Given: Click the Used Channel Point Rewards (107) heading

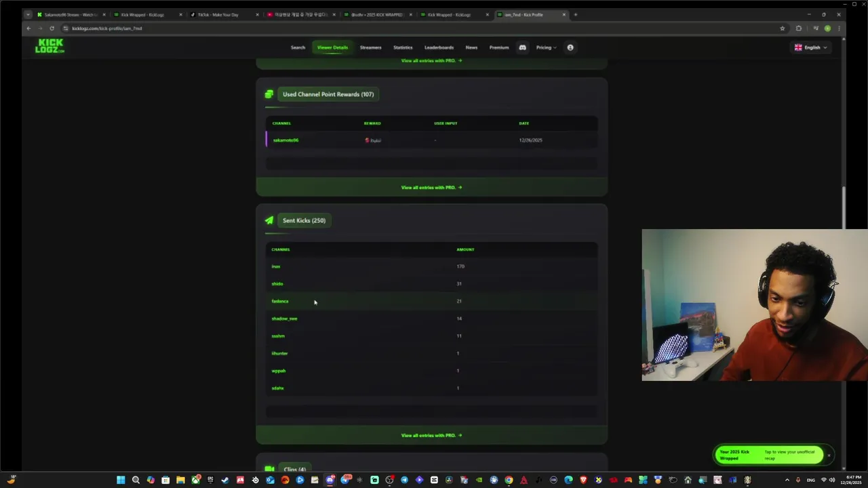Looking at the screenshot, I should point(328,94).
